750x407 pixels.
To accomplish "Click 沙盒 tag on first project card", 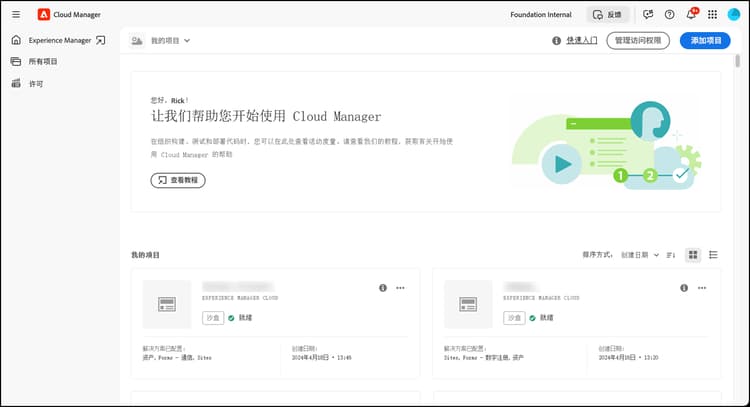I will (213, 318).
